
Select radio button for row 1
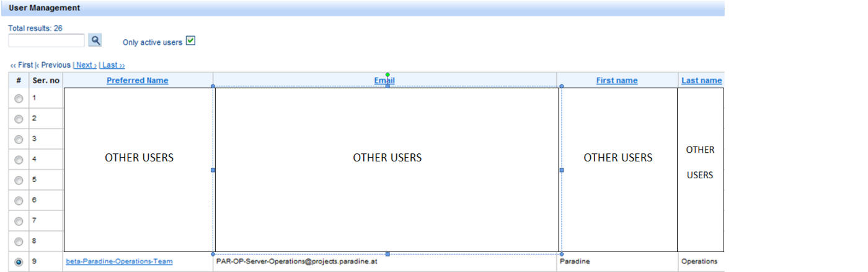click(x=19, y=98)
